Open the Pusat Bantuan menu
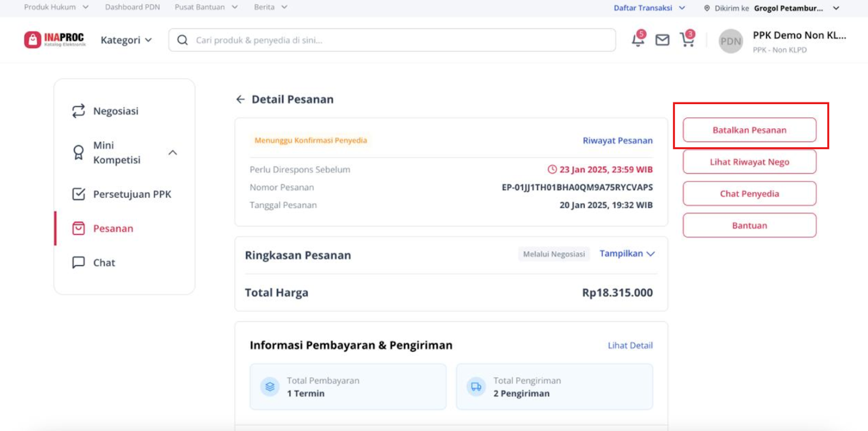868x431 pixels. 206,7
